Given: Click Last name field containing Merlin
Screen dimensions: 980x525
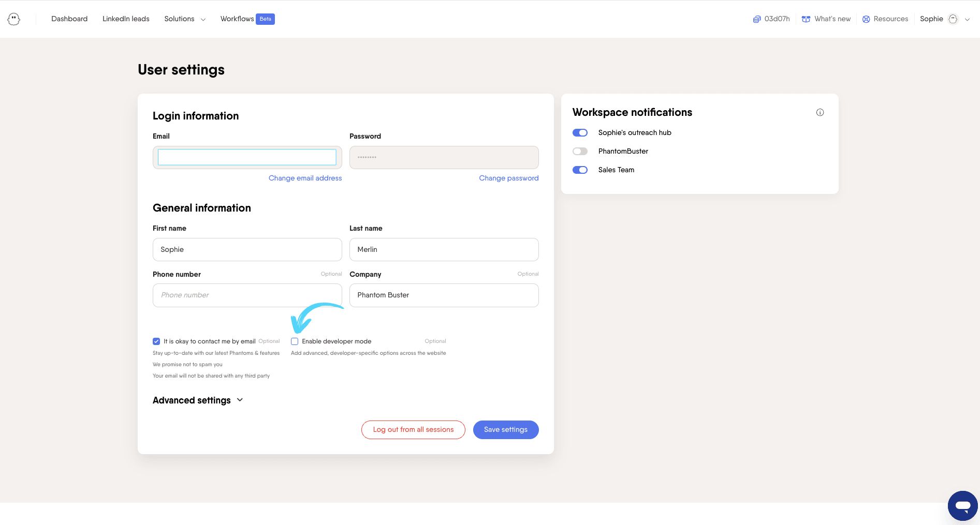Looking at the screenshot, I should (444, 249).
